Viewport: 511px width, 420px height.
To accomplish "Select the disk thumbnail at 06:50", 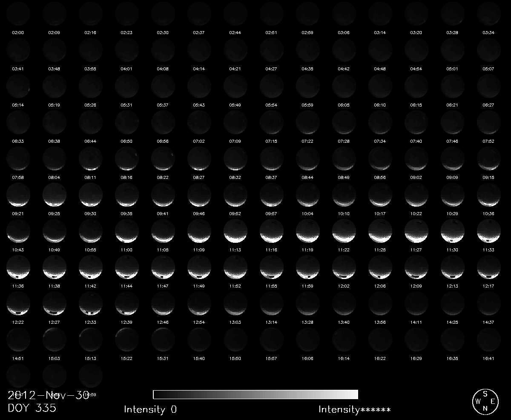I will click(x=127, y=122).
